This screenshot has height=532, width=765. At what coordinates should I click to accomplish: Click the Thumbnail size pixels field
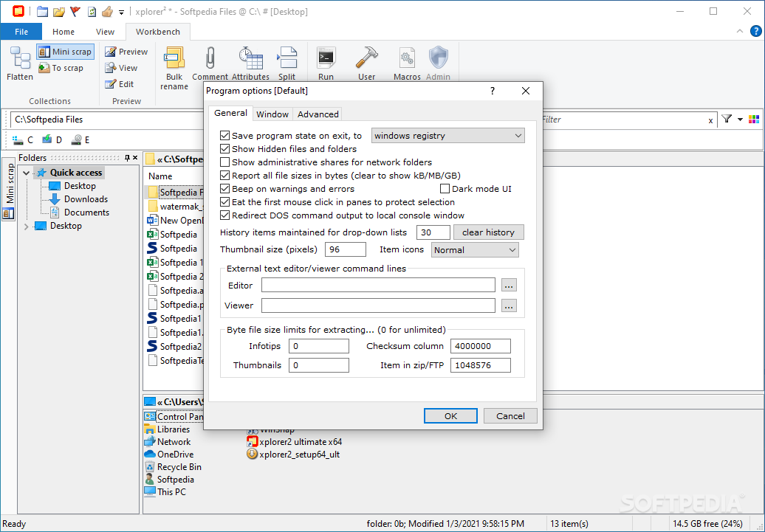click(346, 249)
